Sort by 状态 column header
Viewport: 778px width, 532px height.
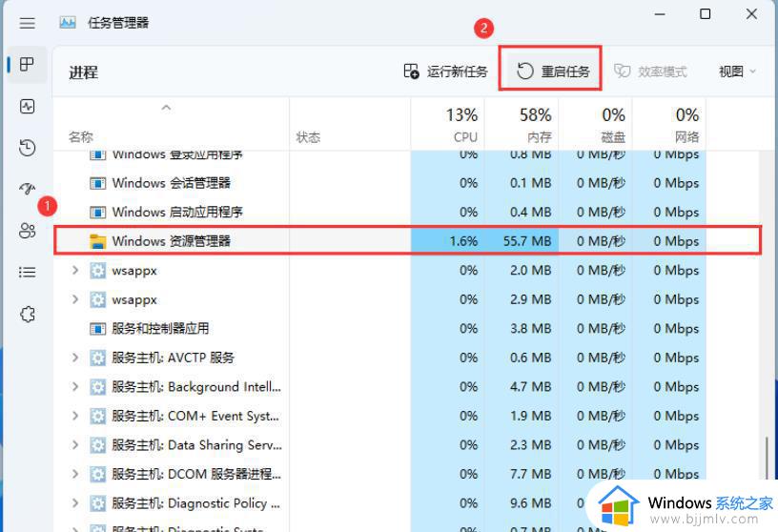(x=350, y=124)
